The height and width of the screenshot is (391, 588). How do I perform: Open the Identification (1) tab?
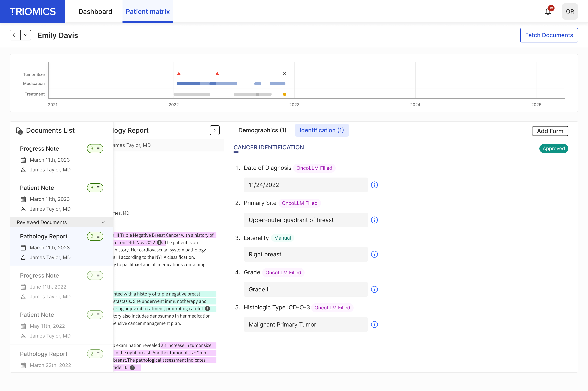[x=322, y=130]
